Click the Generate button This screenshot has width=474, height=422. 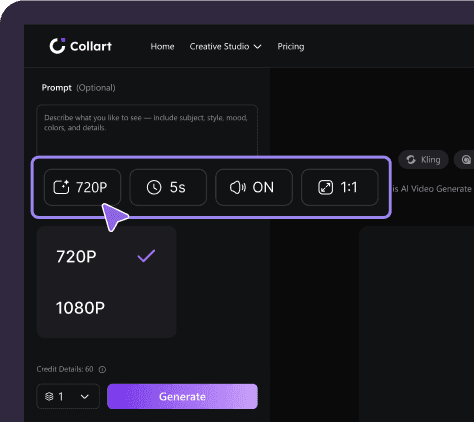(182, 396)
